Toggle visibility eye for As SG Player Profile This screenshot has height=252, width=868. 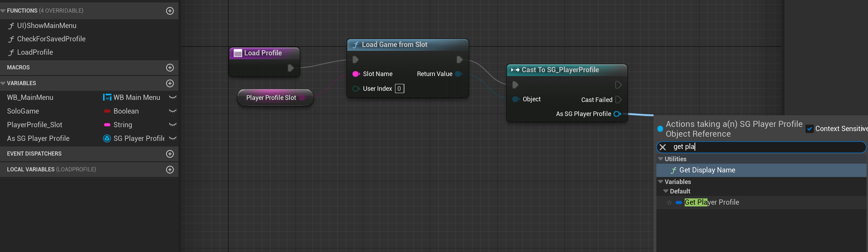(x=172, y=138)
